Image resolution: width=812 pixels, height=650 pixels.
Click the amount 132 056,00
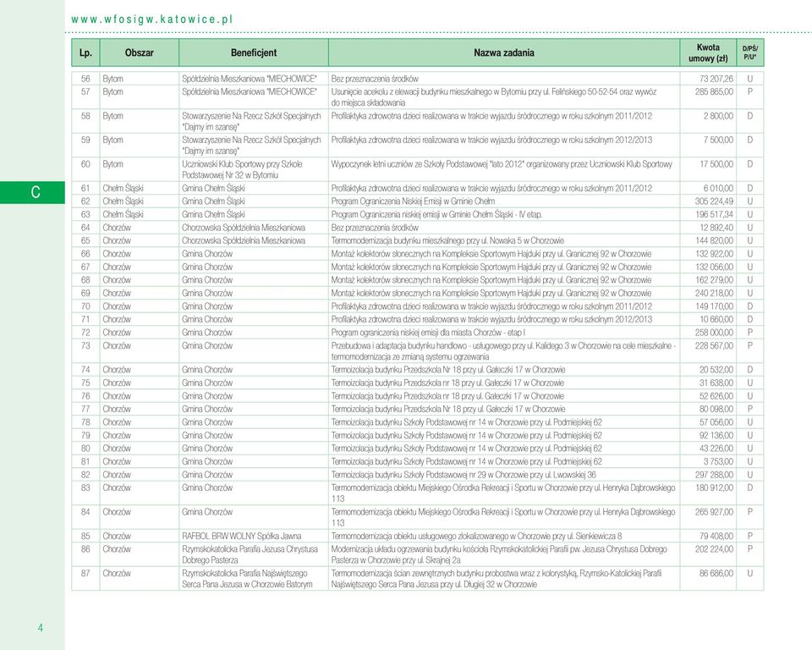tap(714, 267)
